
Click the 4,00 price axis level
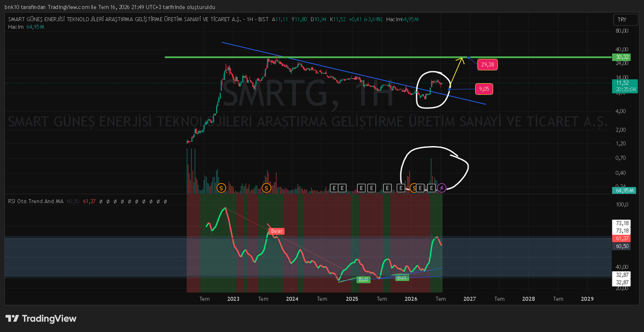pyautogui.click(x=622, y=112)
